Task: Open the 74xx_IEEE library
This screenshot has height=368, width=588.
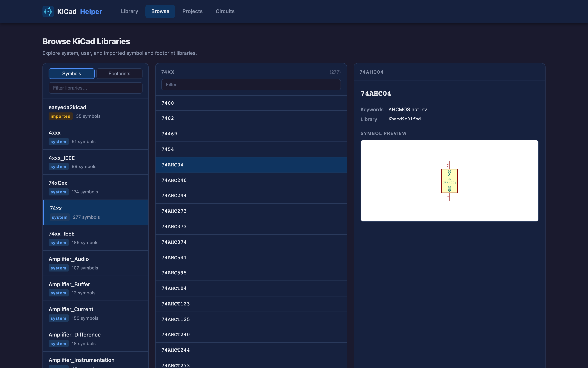Action: (x=96, y=238)
